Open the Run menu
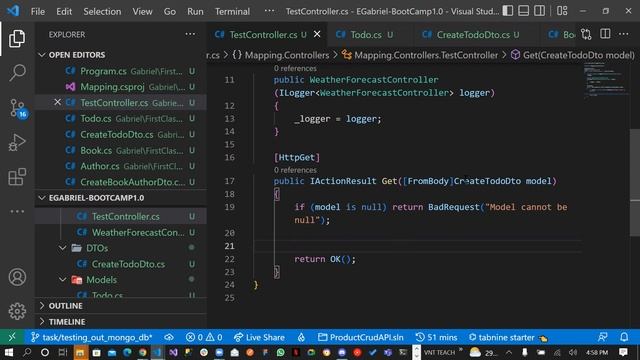 (x=195, y=11)
